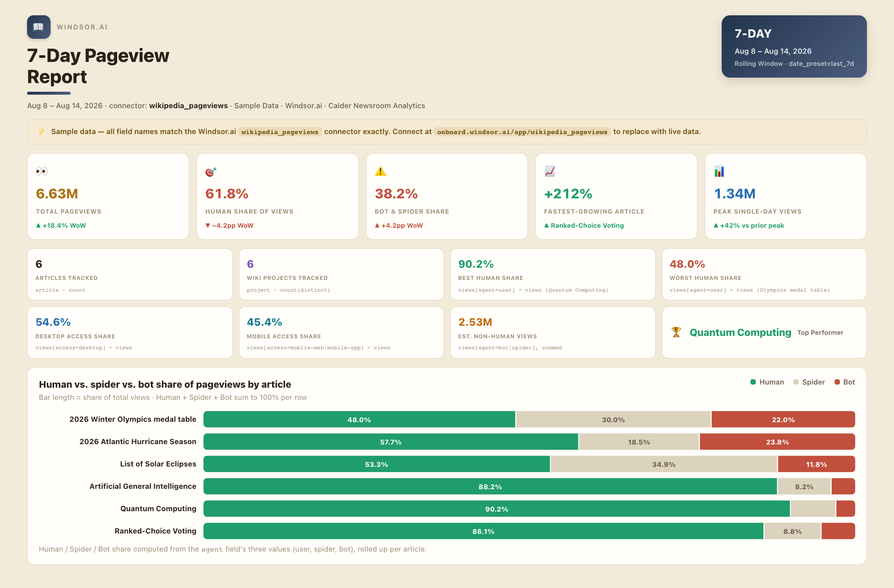Click the 90.2% Best Human Share value
Screen dimensions: 894x588
(x=476, y=264)
